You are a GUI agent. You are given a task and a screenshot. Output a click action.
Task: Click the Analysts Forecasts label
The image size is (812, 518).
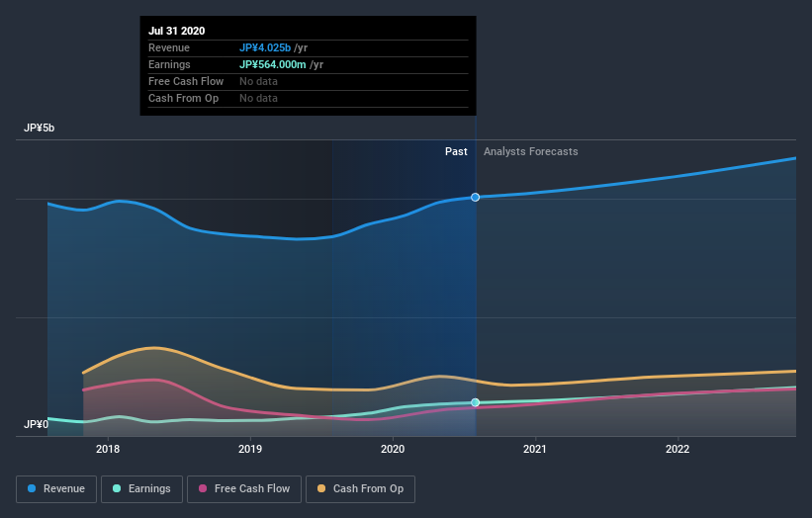click(x=531, y=151)
